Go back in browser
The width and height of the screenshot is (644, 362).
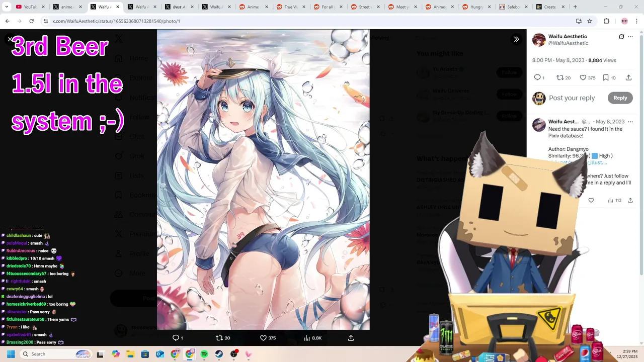pyautogui.click(x=7, y=21)
